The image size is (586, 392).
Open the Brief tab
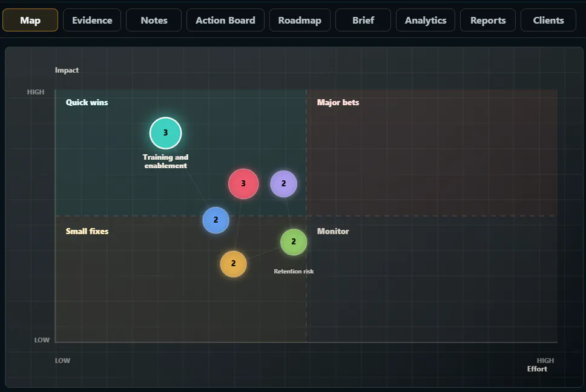pos(363,20)
